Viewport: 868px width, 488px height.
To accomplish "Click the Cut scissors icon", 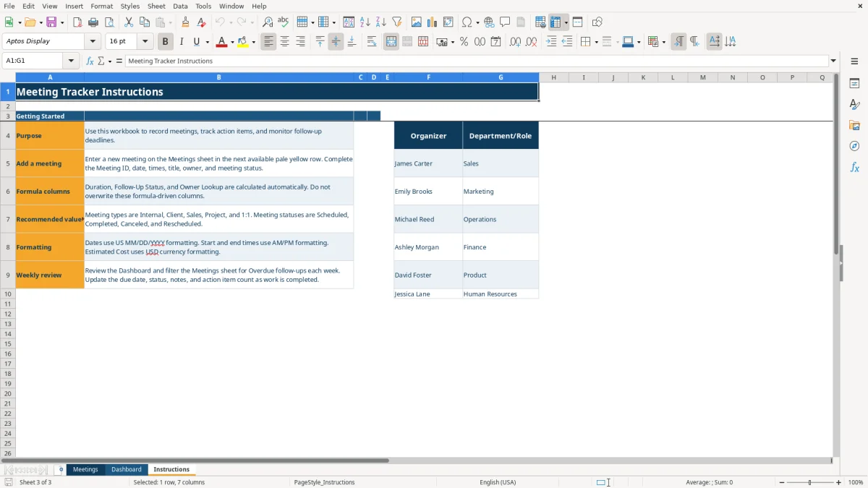I will 129,22.
